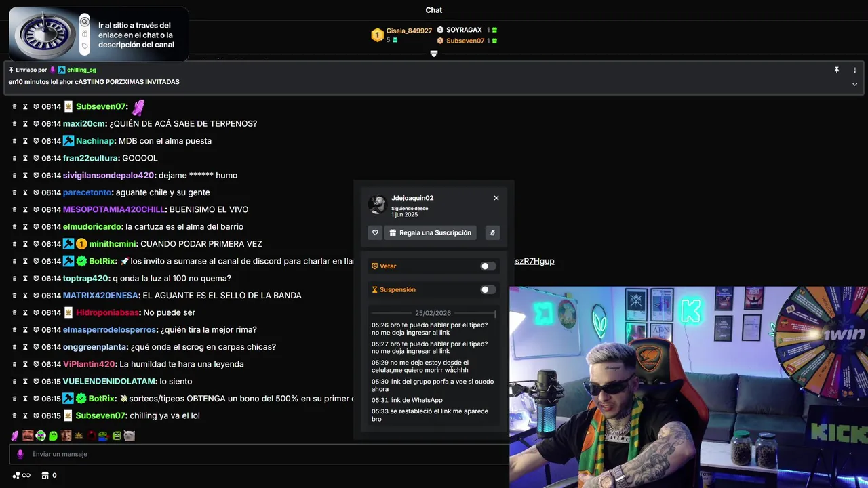
Task: Click the heart follow icon in user card
Action: click(x=375, y=232)
